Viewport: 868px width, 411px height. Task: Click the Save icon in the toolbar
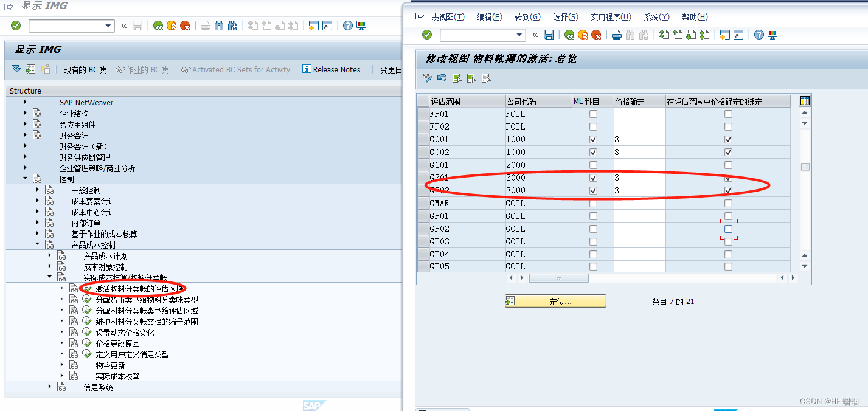[549, 35]
